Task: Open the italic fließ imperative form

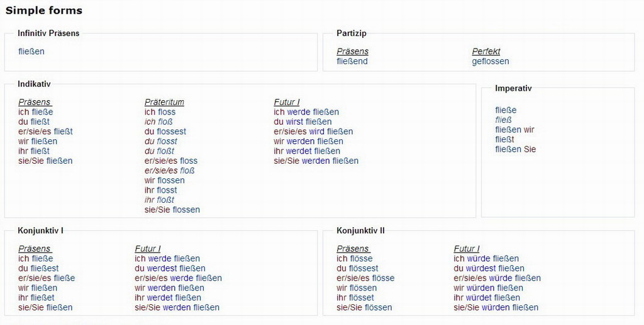Action: (x=504, y=120)
